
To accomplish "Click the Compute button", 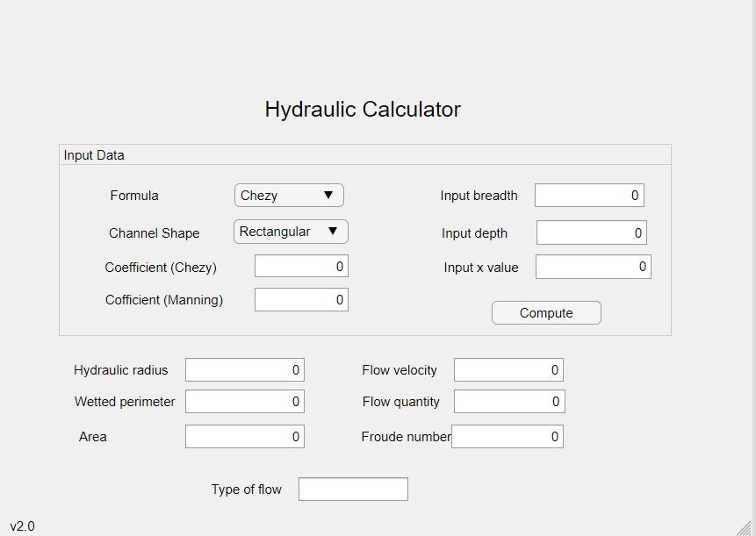I will [546, 313].
